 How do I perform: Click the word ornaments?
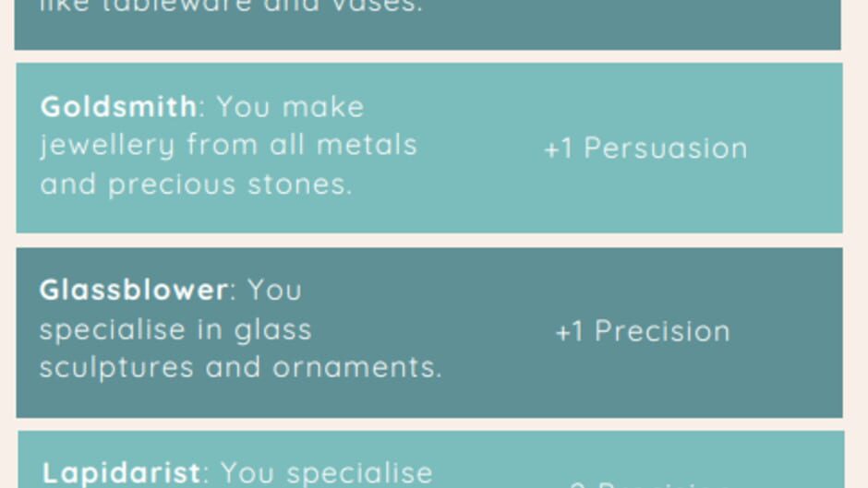tap(357, 367)
